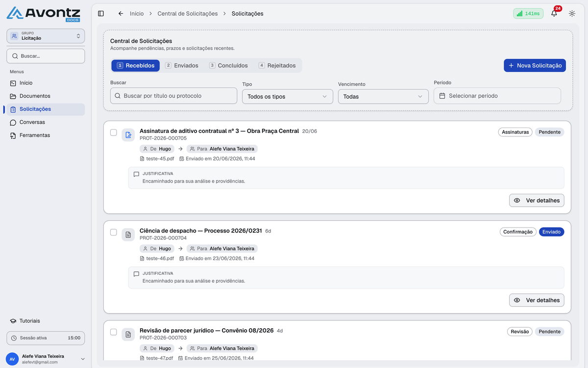Click the group people icon in Grupo selector
Viewport: 588px width, 368px height.
(14, 36)
